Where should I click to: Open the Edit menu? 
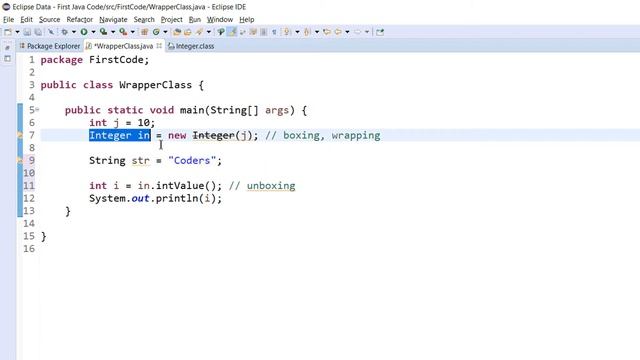coord(26,20)
